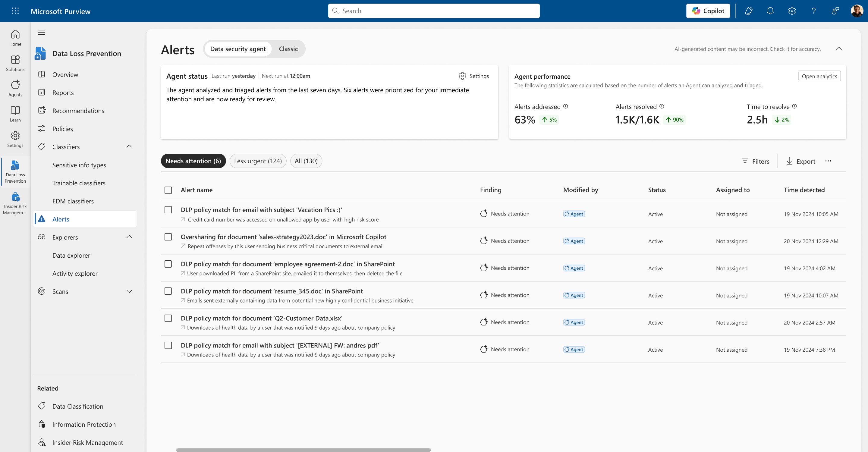The width and height of the screenshot is (868, 452).
Task: Switch to Classic alerts view
Action: pos(288,49)
